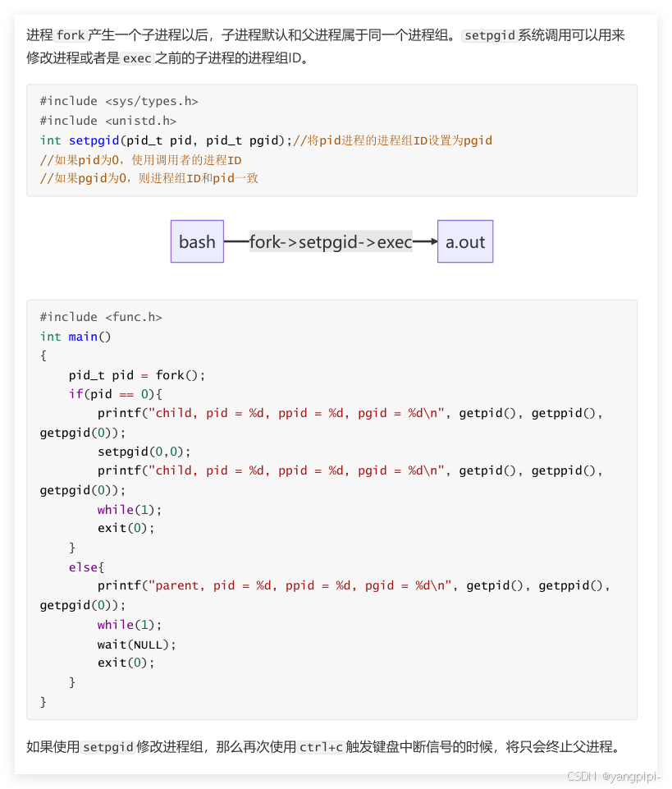The height and width of the screenshot is (789, 672).
Task: Click the comment '//如果pgid为0，则进程组ID和pid一致'
Action: pyautogui.click(x=149, y=178)
